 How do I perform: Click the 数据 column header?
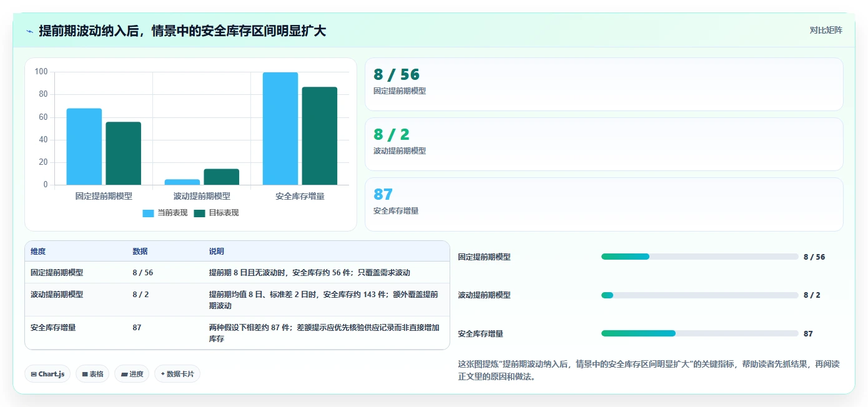pyautogui.click(x=140, y=252)
